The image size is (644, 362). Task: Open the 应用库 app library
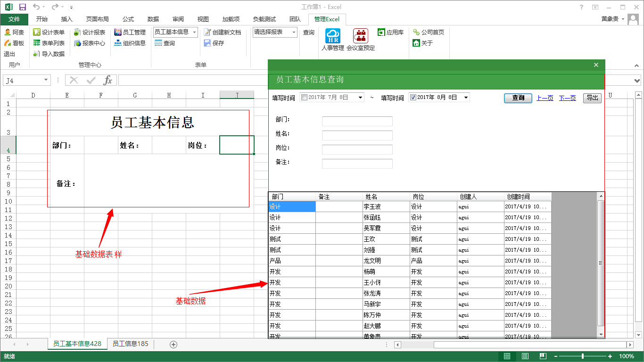tap(381, 33)
